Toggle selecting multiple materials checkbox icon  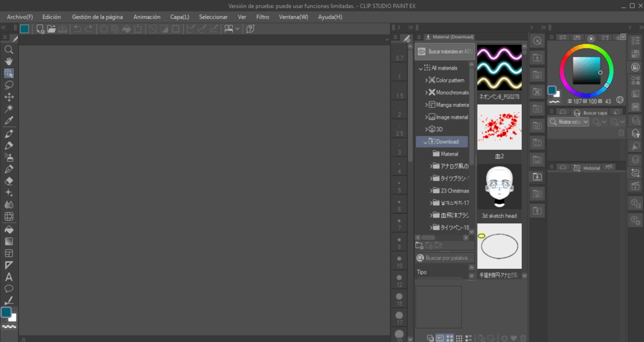430,338
